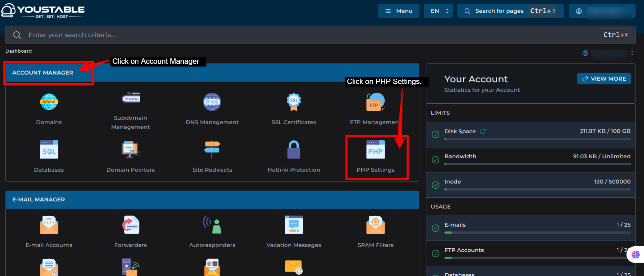
Task: Click the Disk Space progress bar
Action: point(538,139)
